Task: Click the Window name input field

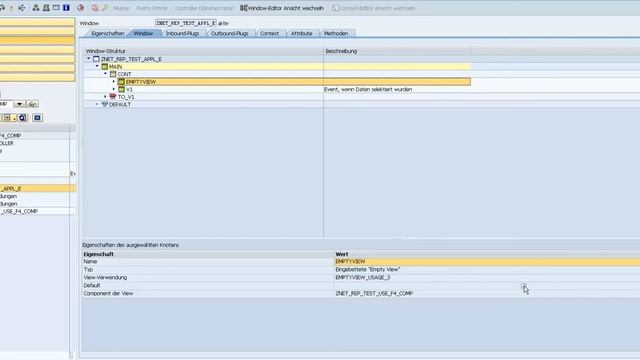Action: [186, 23]
